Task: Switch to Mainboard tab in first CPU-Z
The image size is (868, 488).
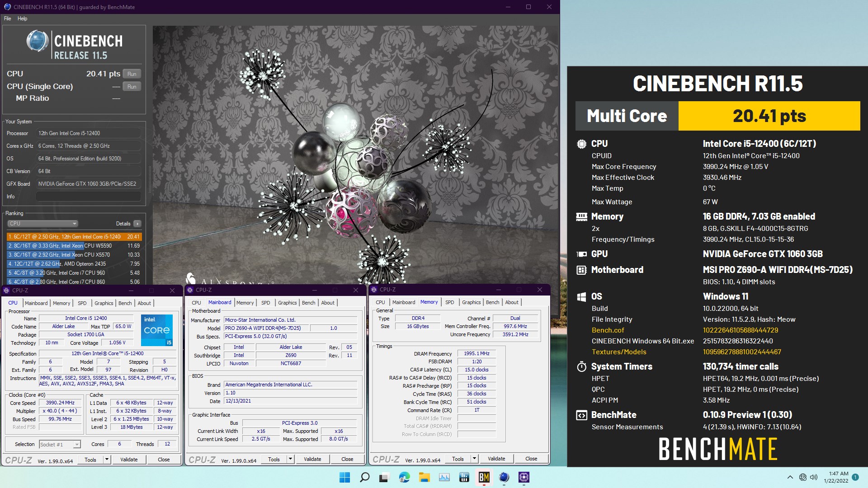Action: tap(36, 303)
